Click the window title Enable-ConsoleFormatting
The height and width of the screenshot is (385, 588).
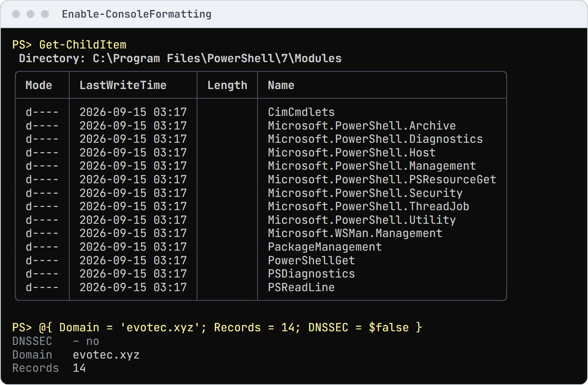(x=137, y=14)
